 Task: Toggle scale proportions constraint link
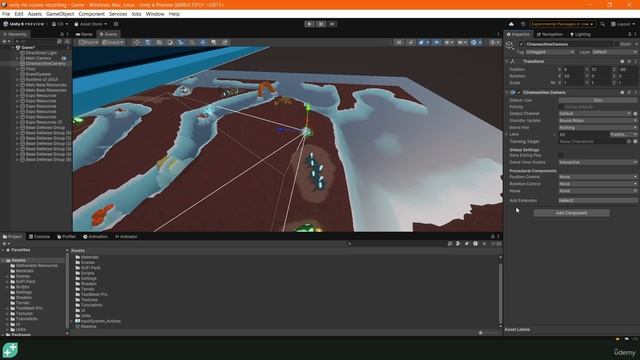point(553,83)
